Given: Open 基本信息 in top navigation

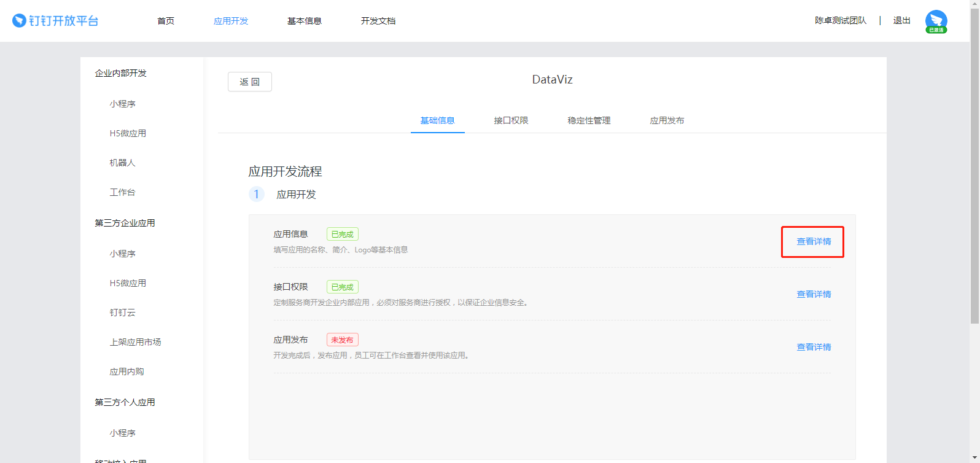Looking at the screenshot, I should click(305, 21).
